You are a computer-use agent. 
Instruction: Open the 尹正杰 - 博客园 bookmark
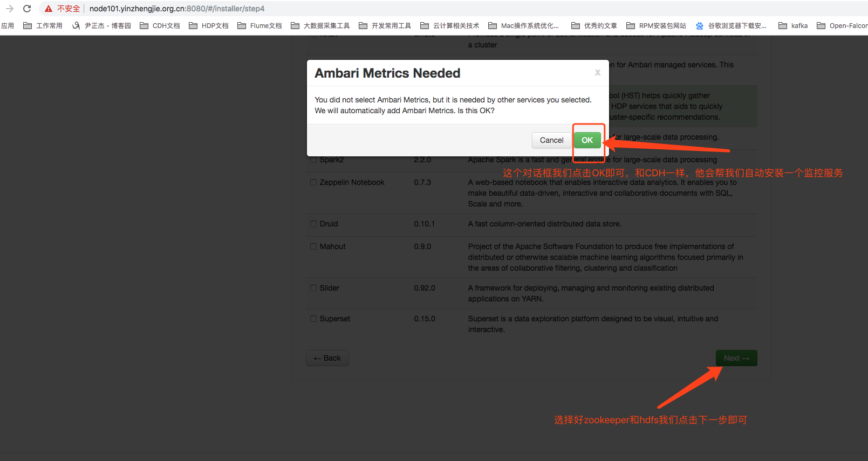[x=101, y=25]
